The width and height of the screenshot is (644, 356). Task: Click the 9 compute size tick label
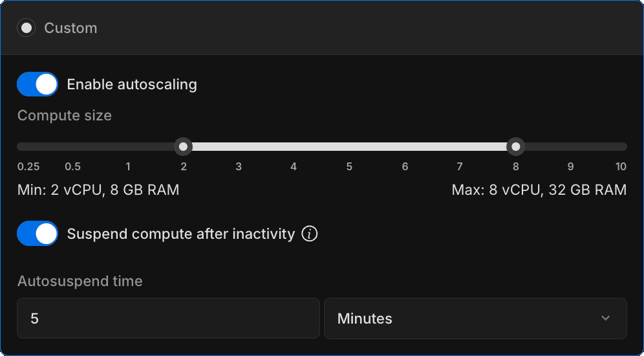pyautogui.click(x=570, y=166)
